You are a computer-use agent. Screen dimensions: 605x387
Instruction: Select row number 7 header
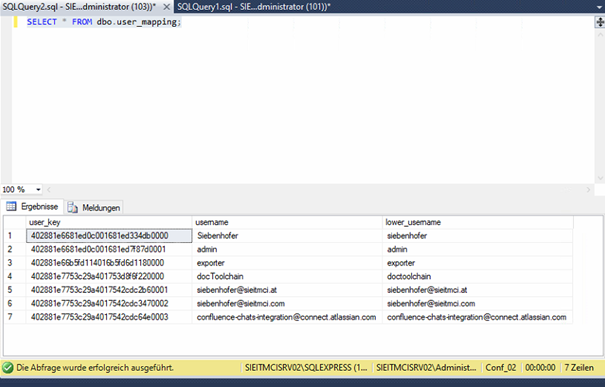[15, 317]
